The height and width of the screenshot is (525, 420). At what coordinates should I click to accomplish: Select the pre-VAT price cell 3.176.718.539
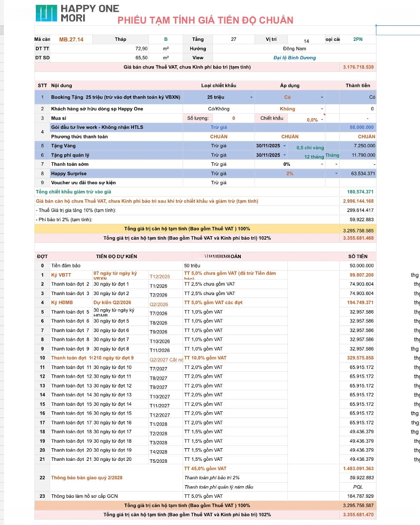(358, 67)
